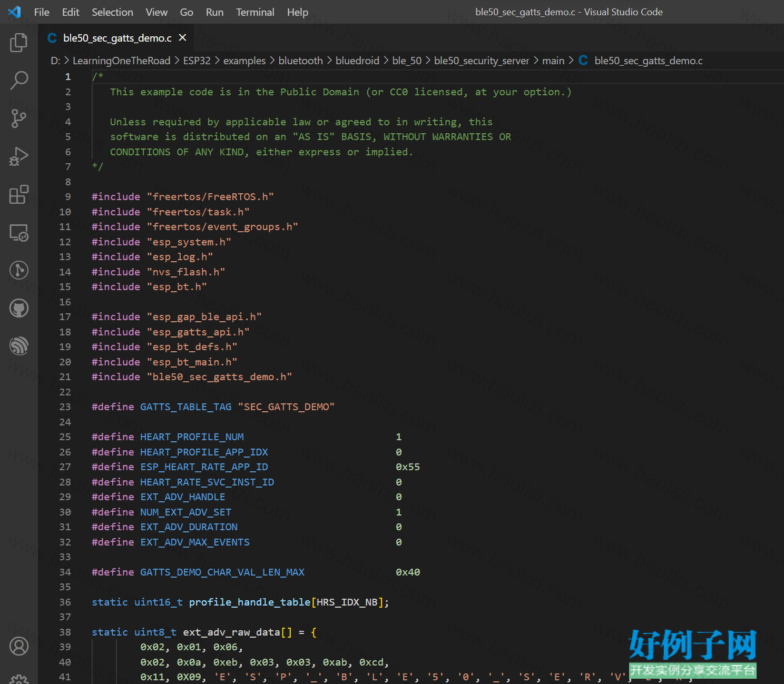Click the NUM_EXT_ADV_SET macro name
The height and width of the screenshot is (684, 784).
click(x=186, y=512)
